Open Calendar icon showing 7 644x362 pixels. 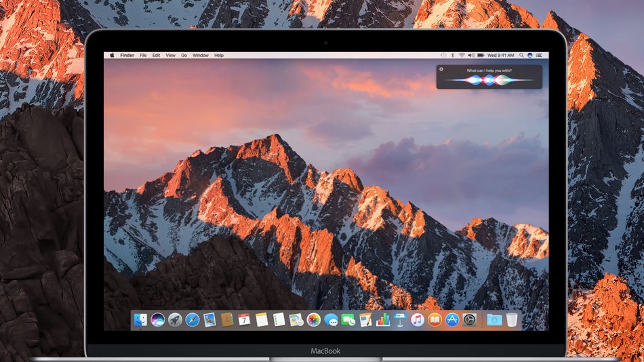click(x=244, y=320)
